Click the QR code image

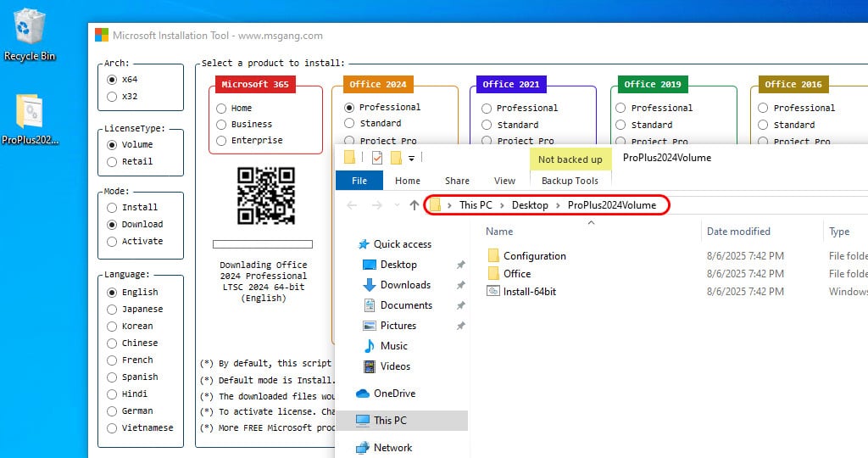click(x=265, y=196)
